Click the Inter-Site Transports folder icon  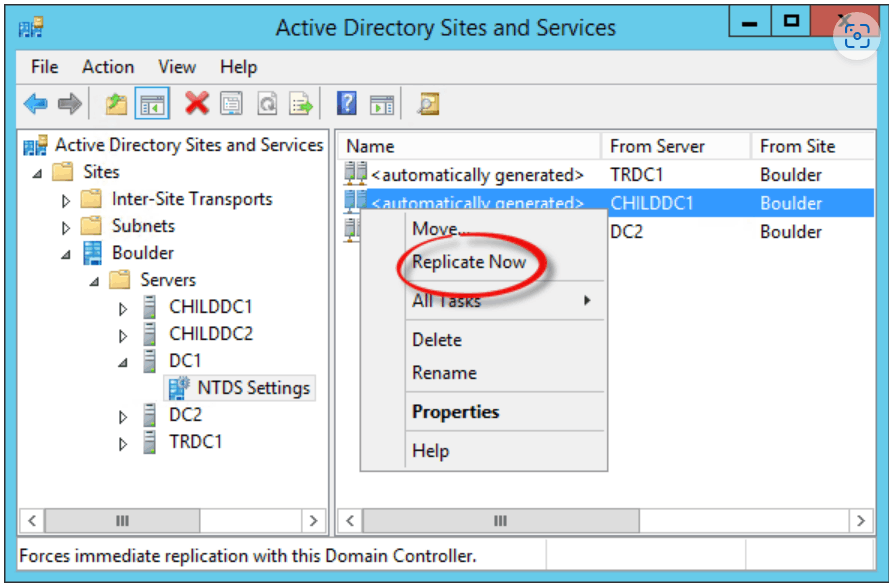click(91, 199)
